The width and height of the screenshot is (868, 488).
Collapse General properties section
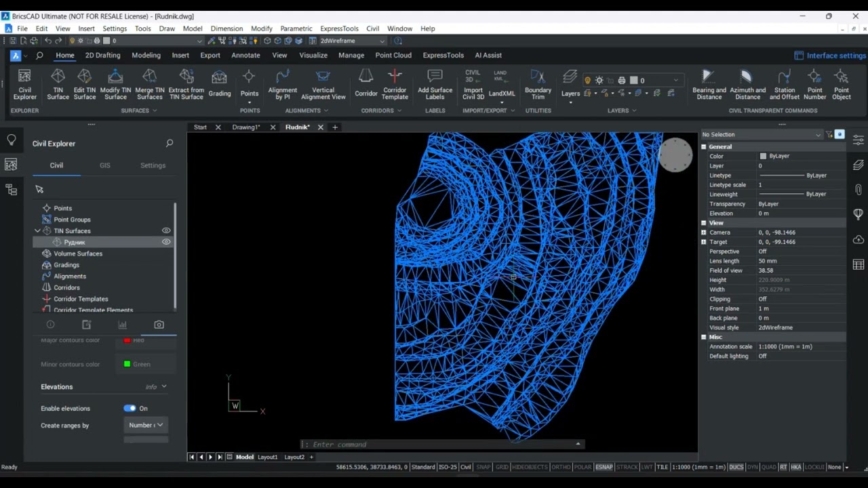(703, 146)
